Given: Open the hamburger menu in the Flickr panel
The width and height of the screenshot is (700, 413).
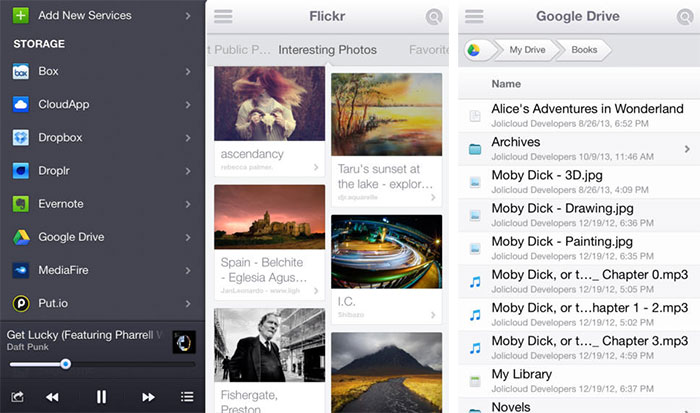Looking at the screenshot, I should pyautogui.click(x=223, y=17).
